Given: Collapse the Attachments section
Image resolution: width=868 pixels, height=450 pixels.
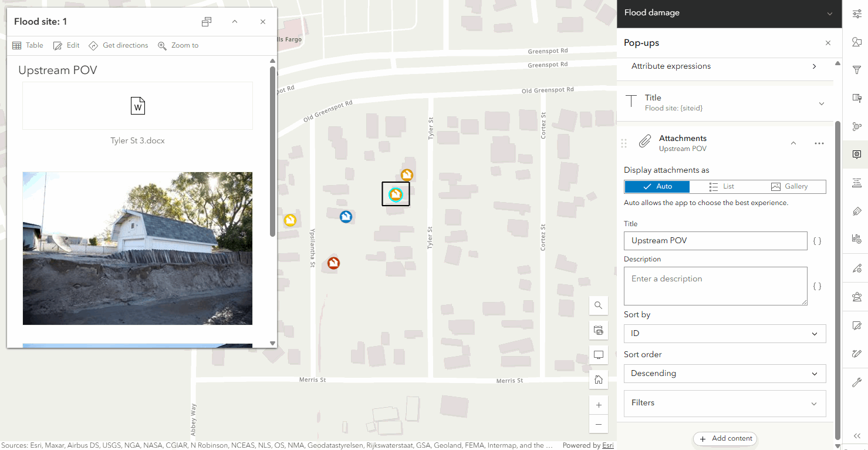Looking at the screenshot, I should coord(793,143).
